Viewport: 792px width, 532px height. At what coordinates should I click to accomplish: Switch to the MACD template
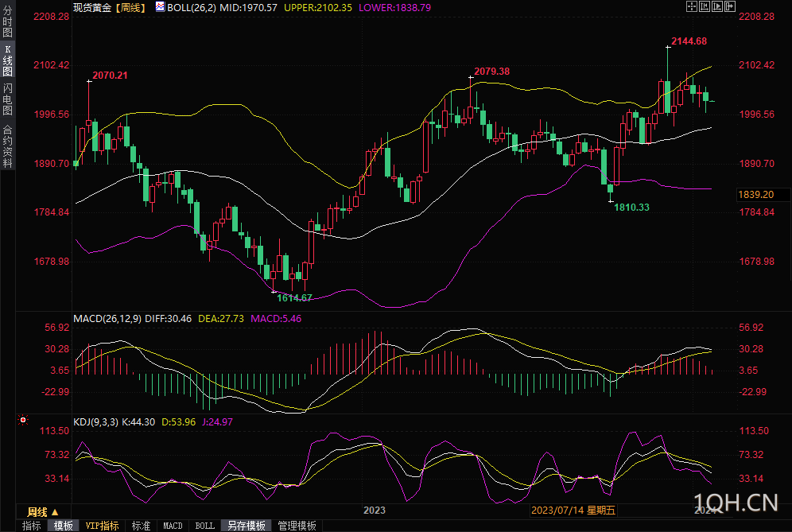point(173,526)
